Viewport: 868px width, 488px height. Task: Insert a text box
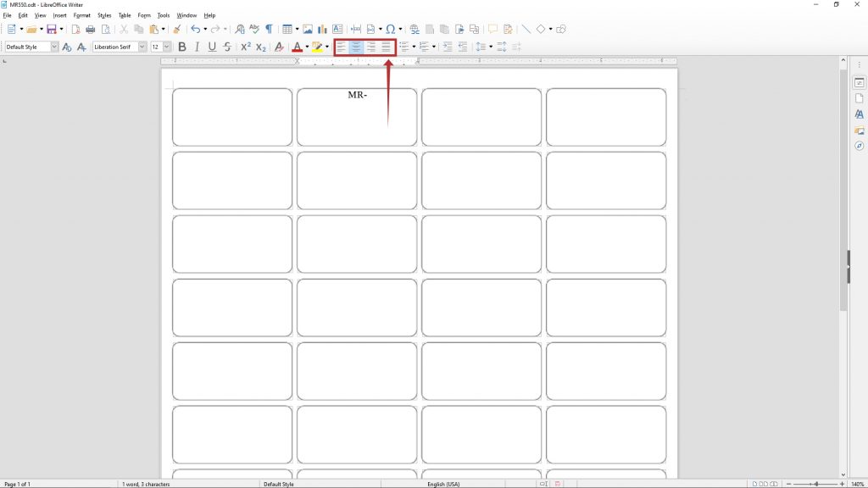click(337, 30)
